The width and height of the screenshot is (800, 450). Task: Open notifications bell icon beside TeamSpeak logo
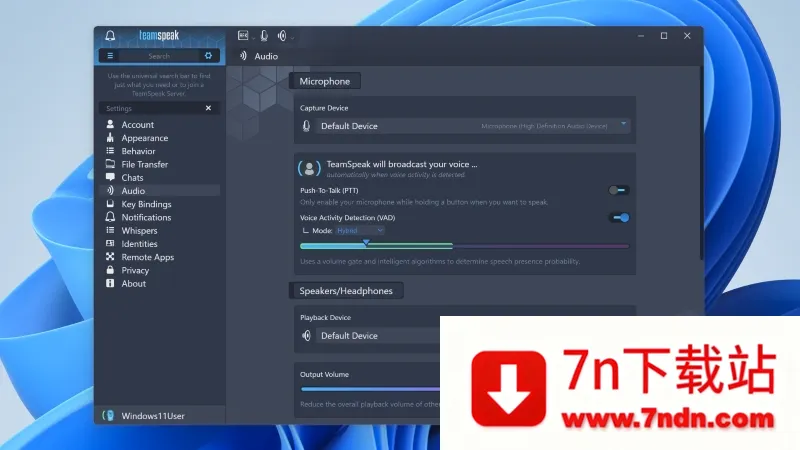[x=110, y=35]
